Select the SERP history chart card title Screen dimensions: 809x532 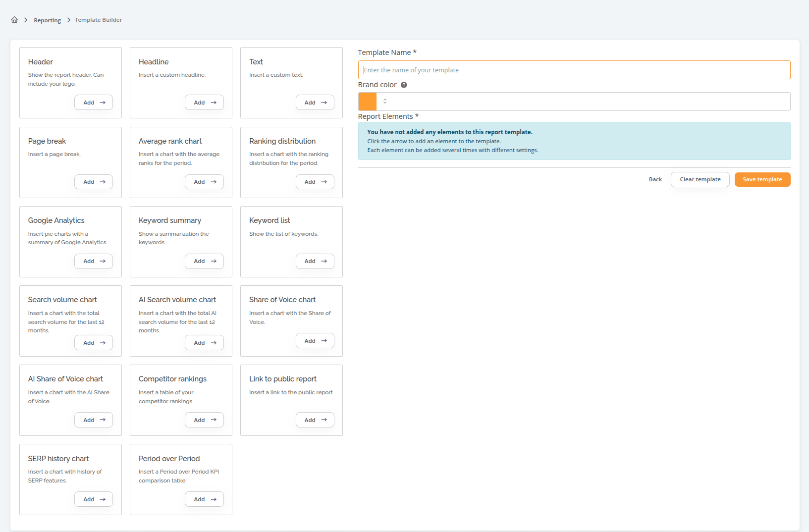[x=58, y=459]
